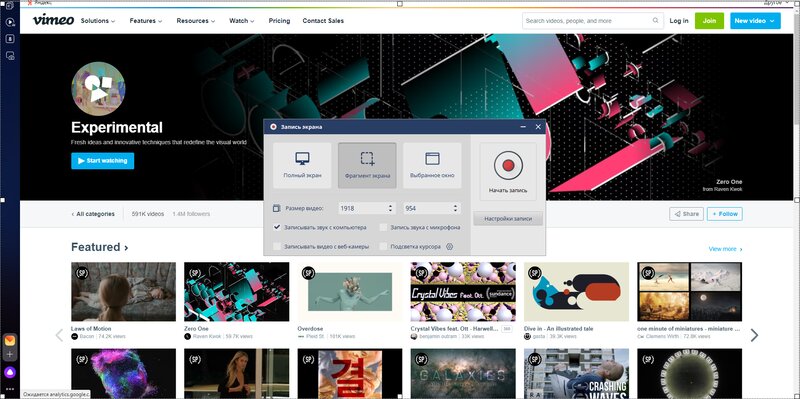Viewport: 800px width, 399px height.
Task: Expand the Solutions dropdown menu
Action: coord(98,21)
